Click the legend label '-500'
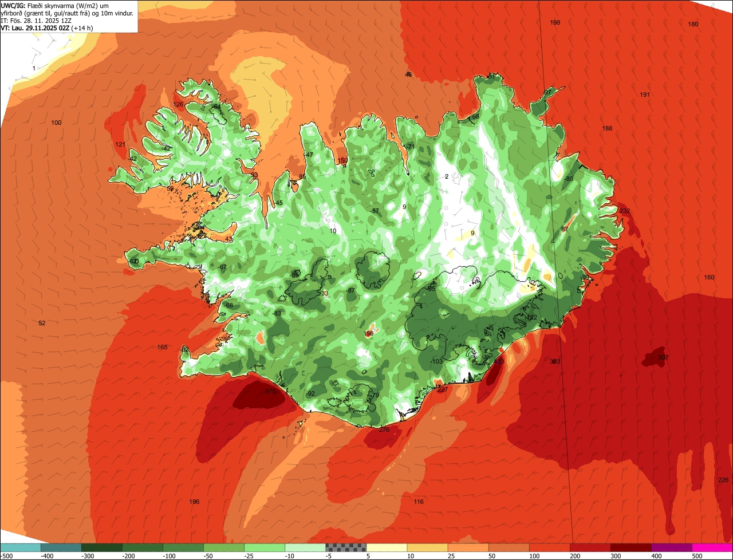The width and height of the screenshot is (733, 560). [6, 555]
